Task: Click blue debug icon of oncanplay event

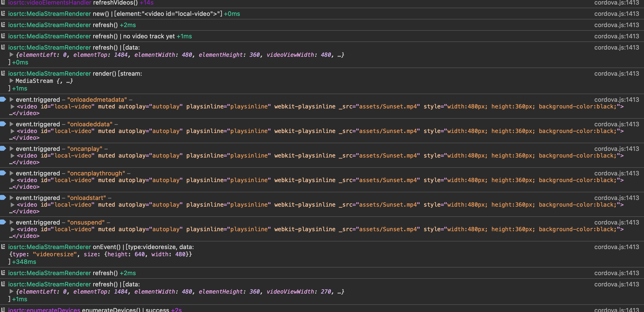Action: click(x=3, y=148)
